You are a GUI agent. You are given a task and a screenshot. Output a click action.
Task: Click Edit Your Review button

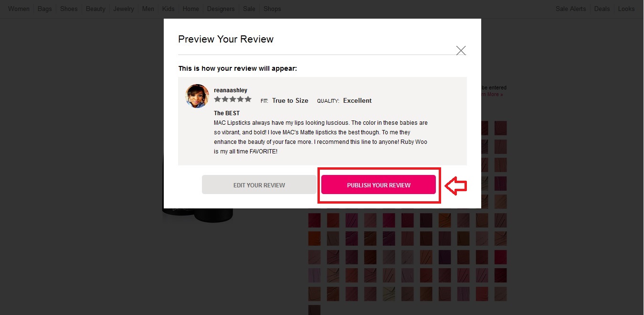259,185
